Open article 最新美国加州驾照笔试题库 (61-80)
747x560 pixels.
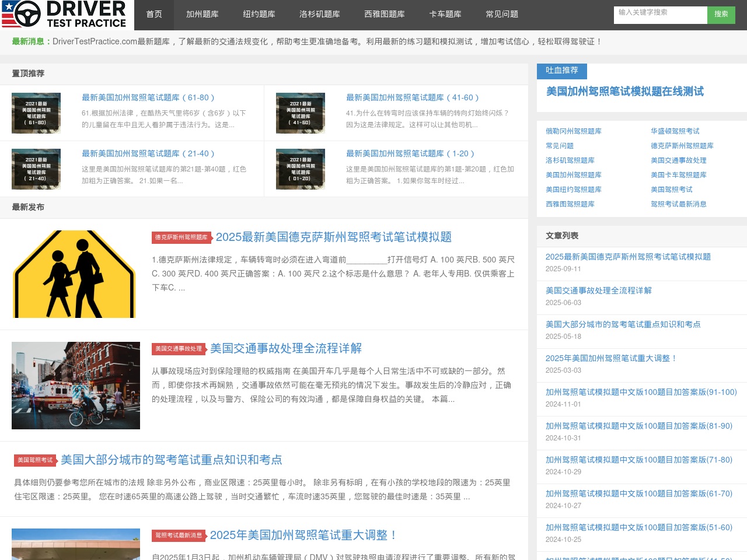coord(148,98)
